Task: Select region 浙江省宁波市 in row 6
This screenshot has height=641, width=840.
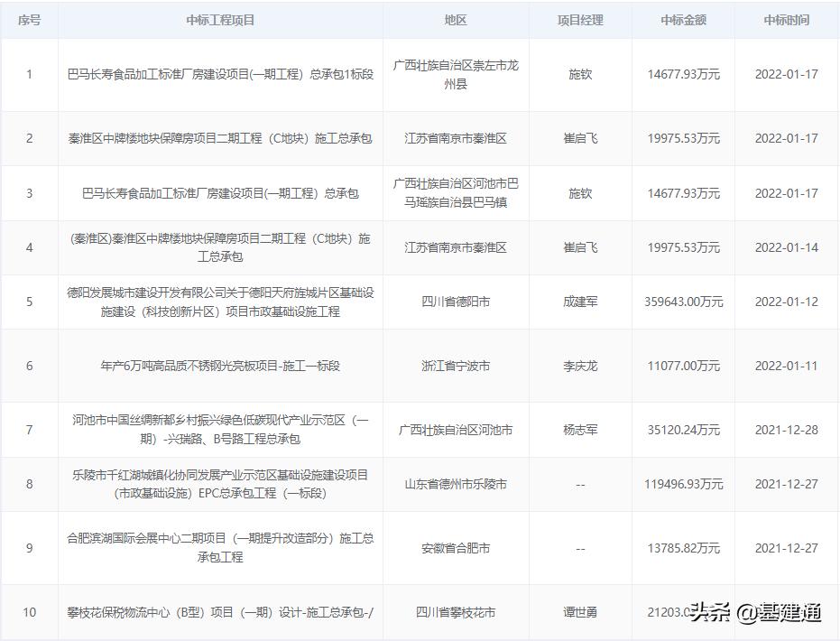Action: coord(457,366)
